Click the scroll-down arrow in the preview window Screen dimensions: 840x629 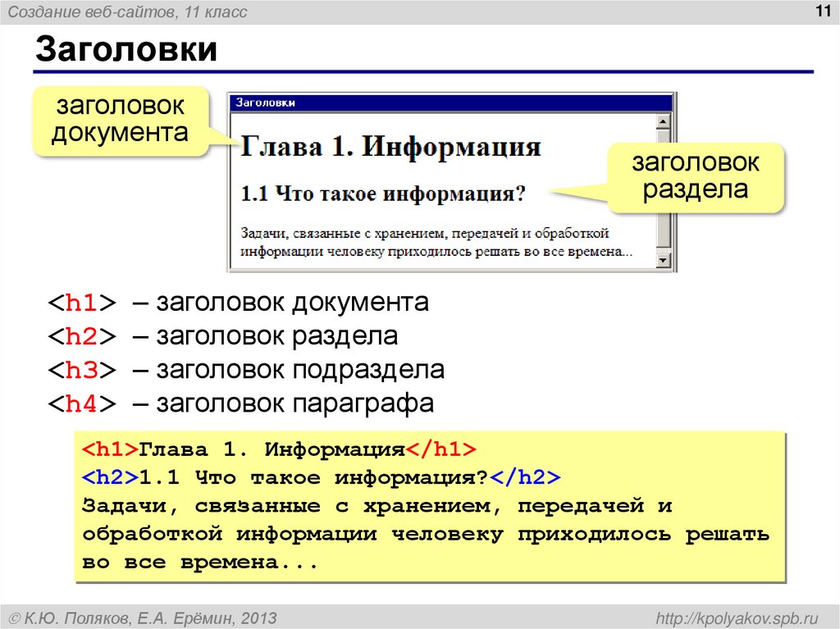[x=663, y=258]
